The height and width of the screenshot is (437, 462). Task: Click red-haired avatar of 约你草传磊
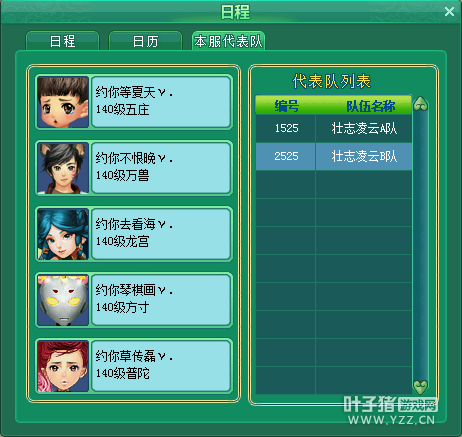pos(63,366)
